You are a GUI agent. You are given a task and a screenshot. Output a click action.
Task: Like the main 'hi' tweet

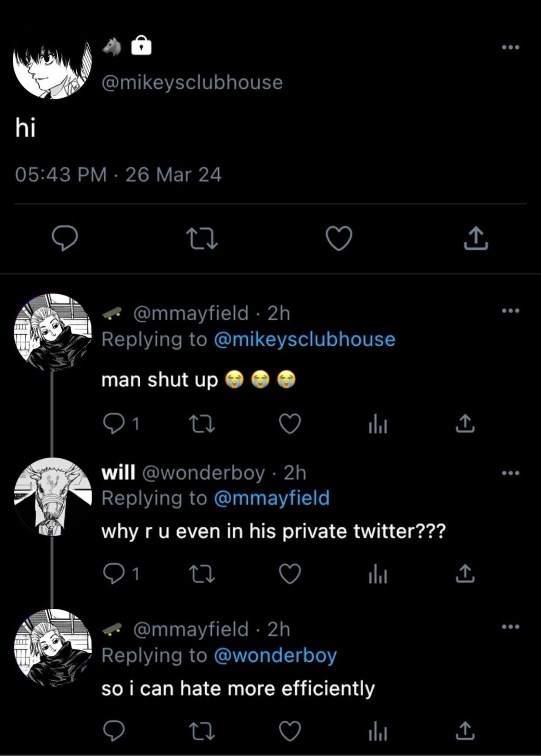pyautogui.click(x=339, y=239)
